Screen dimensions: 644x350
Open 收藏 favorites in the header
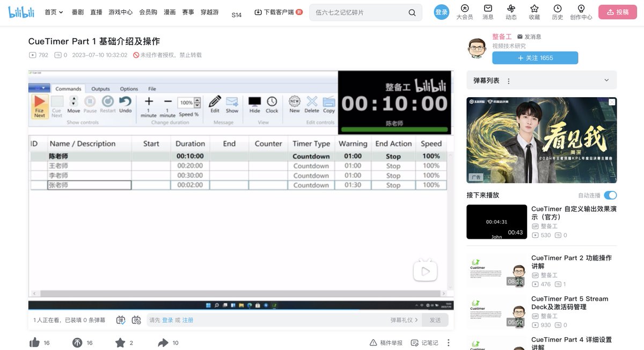coord(535,12)
